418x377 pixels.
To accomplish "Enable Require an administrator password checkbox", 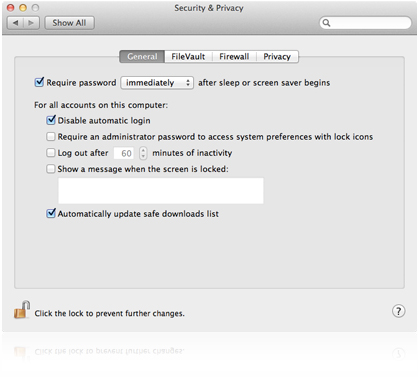I will coord(51,137).
